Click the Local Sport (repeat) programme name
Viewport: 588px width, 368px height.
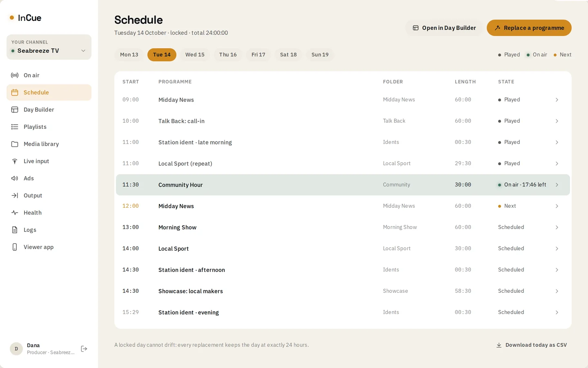185,164
